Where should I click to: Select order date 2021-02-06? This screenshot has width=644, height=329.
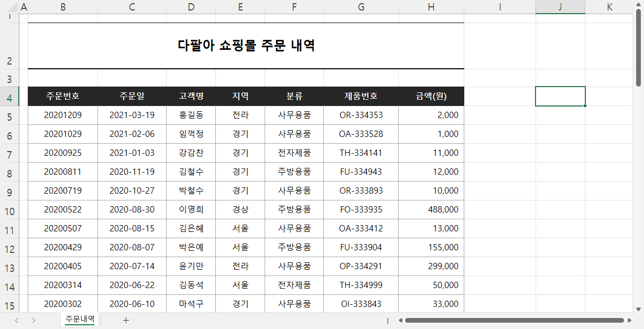tap(132, 134)
